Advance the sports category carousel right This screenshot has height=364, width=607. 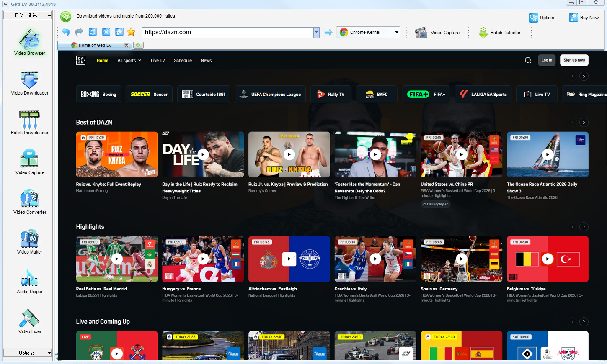584,76
